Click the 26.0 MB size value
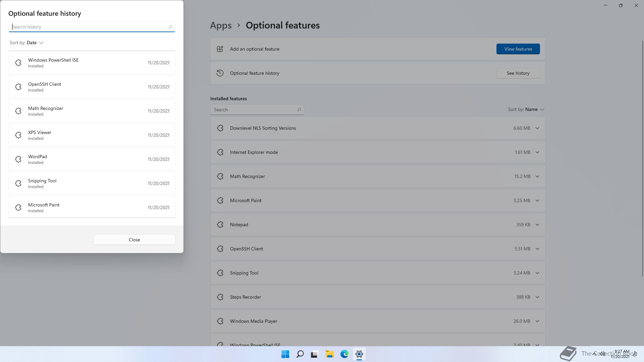Screen dimensions: 644x362 (522, 321)
